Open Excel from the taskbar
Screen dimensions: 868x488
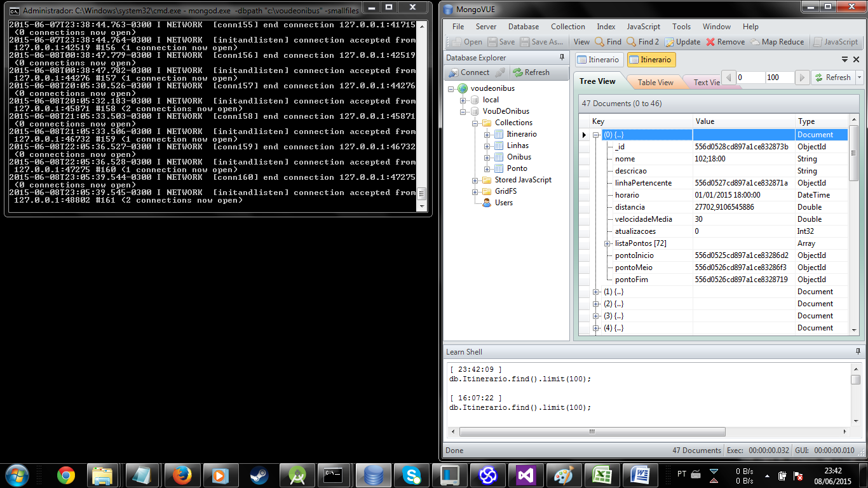[602, 475]
